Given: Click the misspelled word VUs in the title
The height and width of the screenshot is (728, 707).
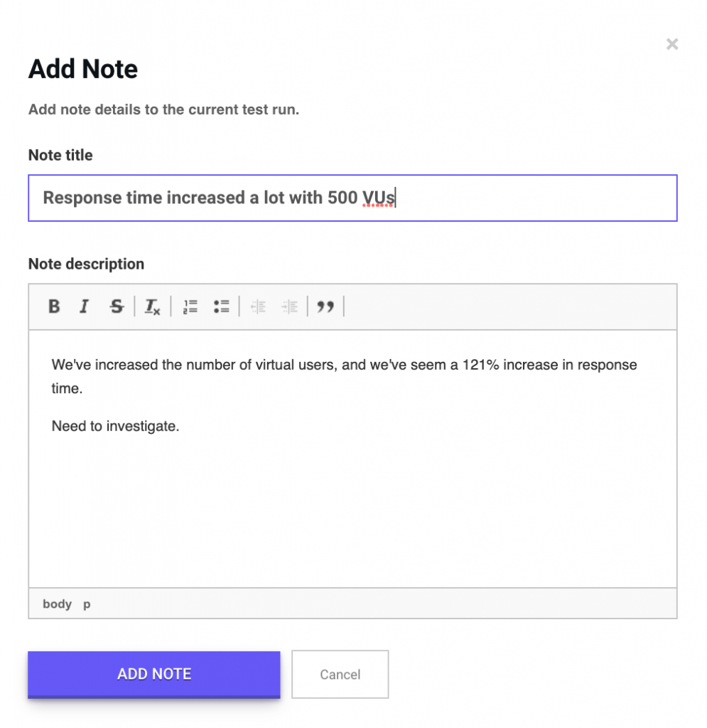Looking at the screenshot, I should [379, 198].
